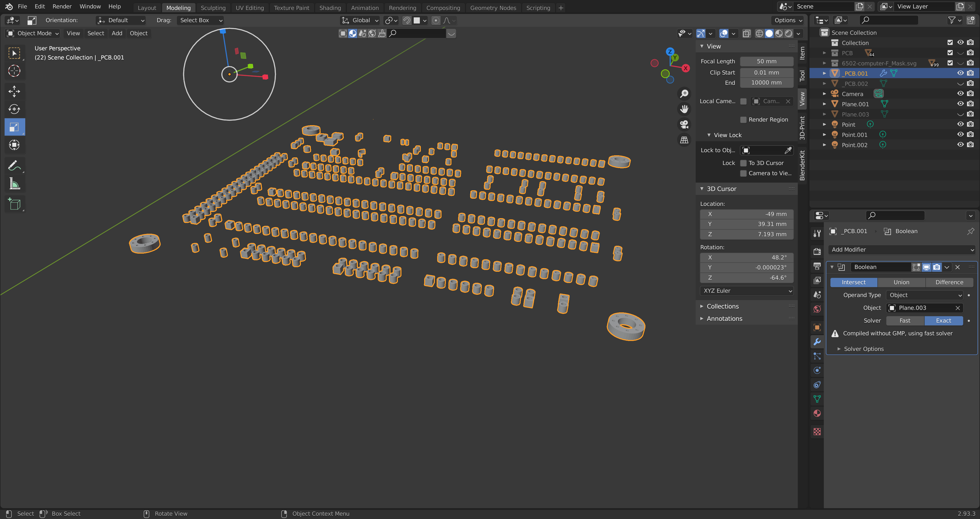Switch to perspective/orthographic grid icon

tap(684, 140)
